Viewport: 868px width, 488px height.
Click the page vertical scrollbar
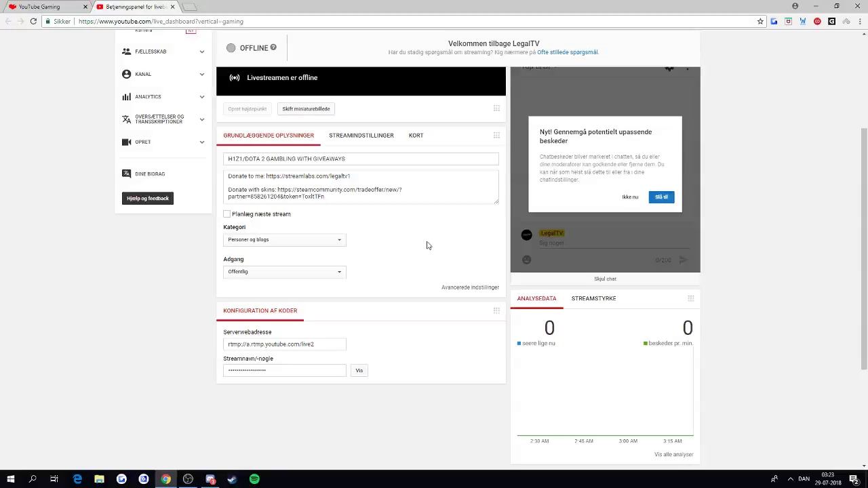tap(864, 248)
